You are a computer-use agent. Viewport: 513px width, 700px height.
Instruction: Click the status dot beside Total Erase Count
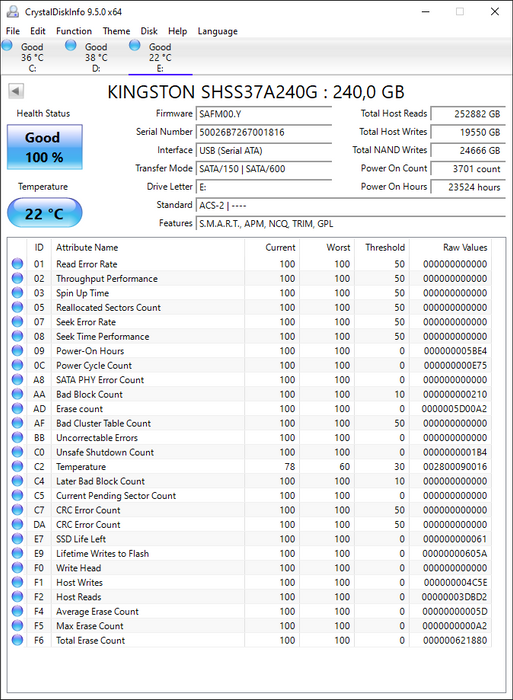pos(17,640)
